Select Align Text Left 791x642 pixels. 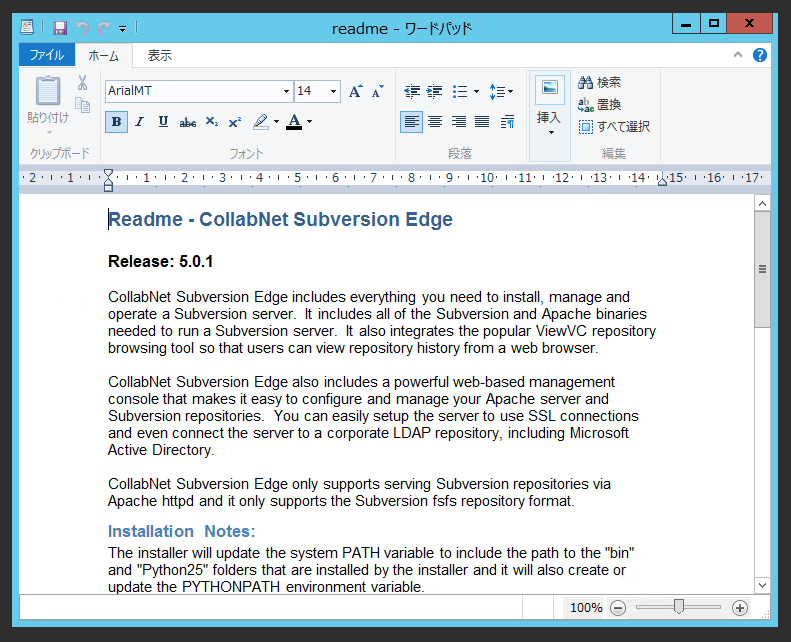pos(412,122)
